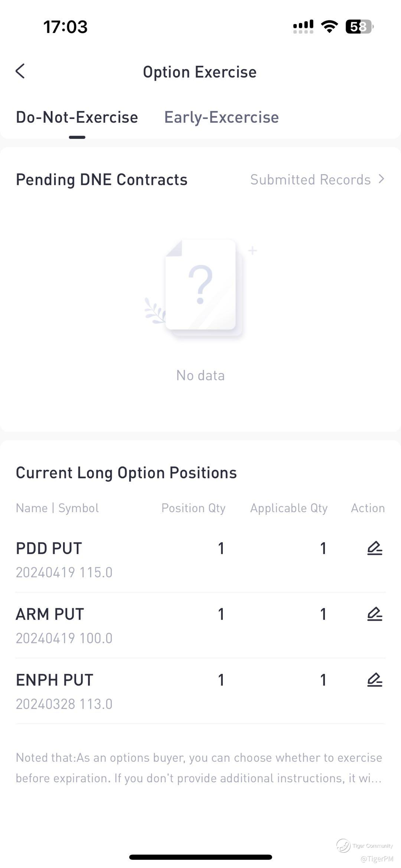Tap the Position Qty column header
Viewport: 401px width, 868px height.
[x=193, y=508]
